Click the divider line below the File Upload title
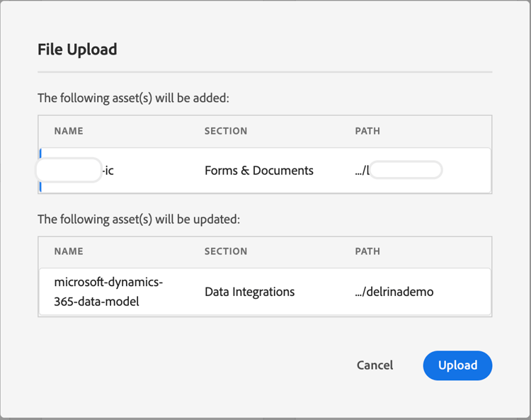The image size is (531, 420). (264, 72)
